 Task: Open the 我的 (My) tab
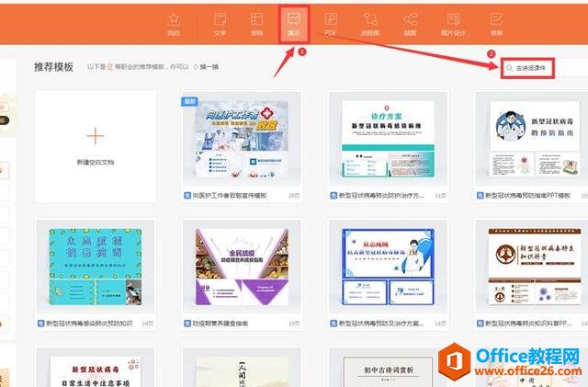(x=174, y=25)
